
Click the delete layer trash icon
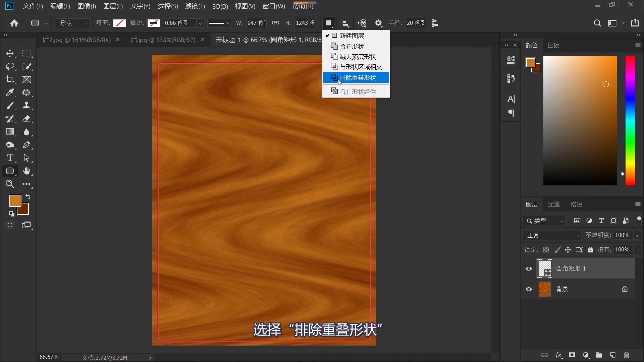(x=626, y=355)
